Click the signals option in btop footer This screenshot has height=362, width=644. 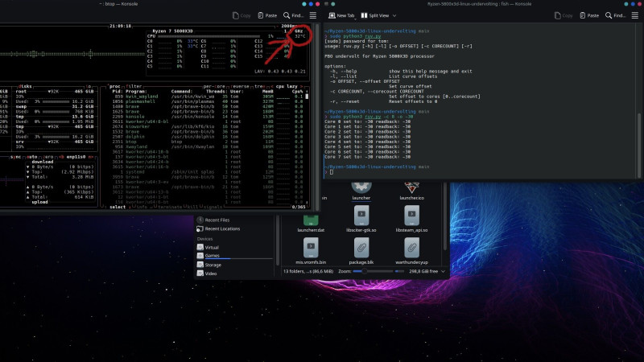[x=213, y=207]
